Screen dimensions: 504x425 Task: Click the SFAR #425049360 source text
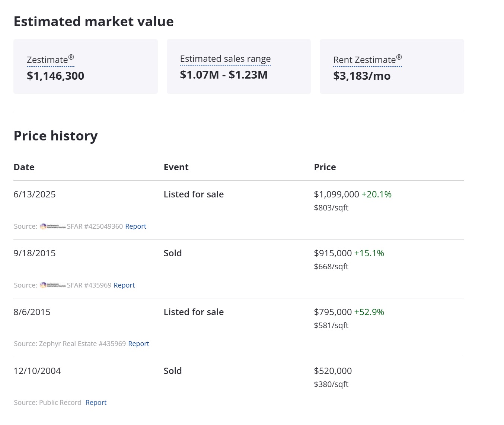(95, 226)
